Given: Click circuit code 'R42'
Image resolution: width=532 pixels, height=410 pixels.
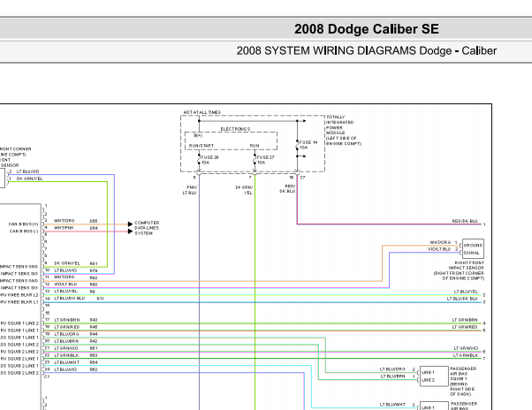Looking at the screenshot, I should click(x=94, y=341).
